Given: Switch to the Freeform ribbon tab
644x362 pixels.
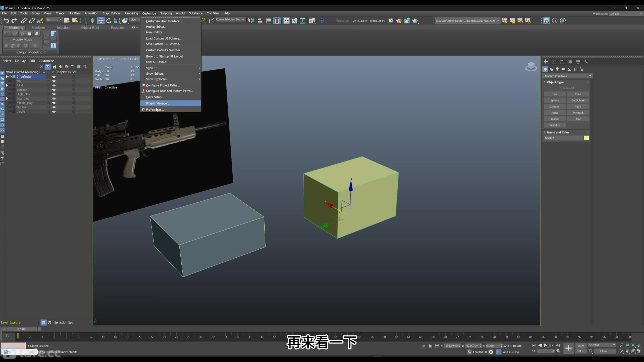Looking at the screenshot, I should 38,28.
